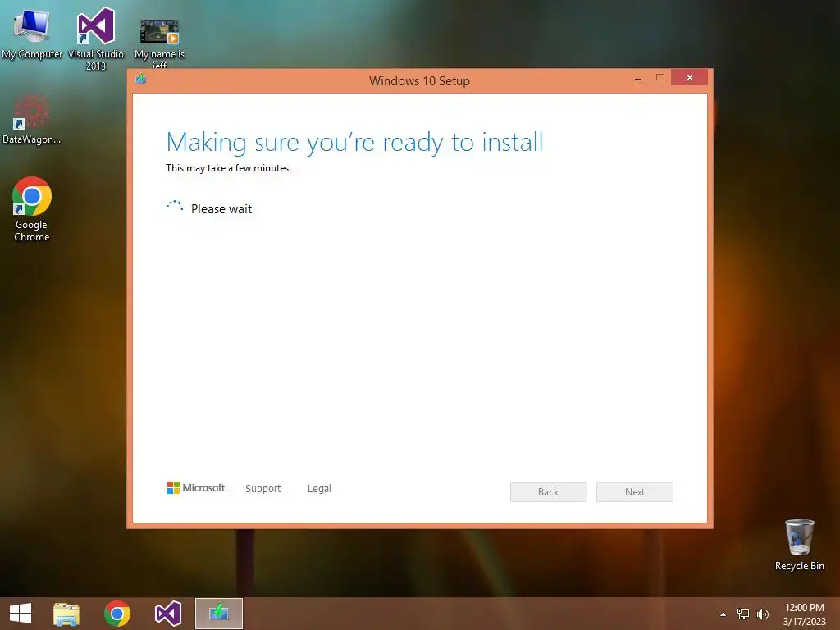Click the Back button in Setup
The width and height of the screenshot is (840, 630).
click(549, 492)
